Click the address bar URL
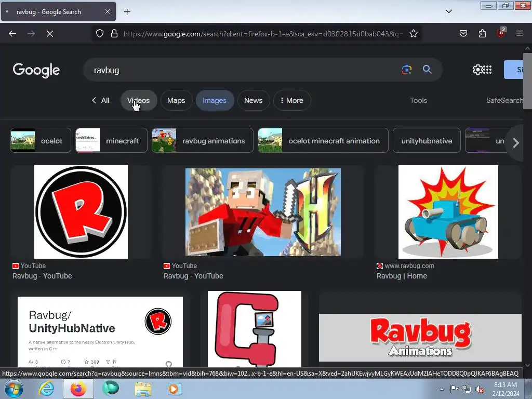 coord(263,34)
